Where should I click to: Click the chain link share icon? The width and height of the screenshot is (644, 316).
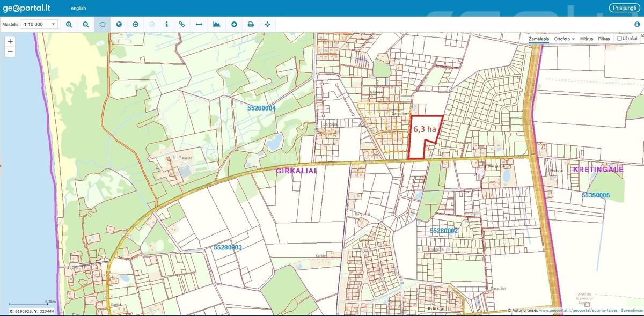tap(182, 24)
